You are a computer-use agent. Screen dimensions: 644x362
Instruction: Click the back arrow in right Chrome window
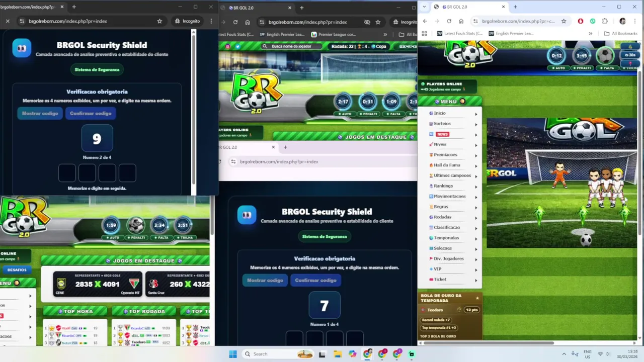pos(425,21)
